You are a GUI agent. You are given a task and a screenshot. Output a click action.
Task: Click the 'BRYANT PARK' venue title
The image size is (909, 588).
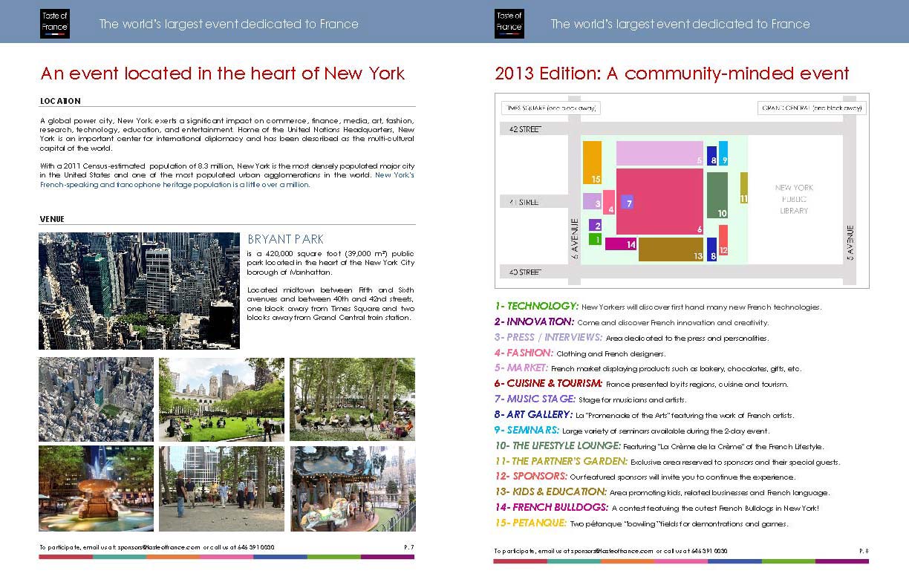(x=285, y=239)
